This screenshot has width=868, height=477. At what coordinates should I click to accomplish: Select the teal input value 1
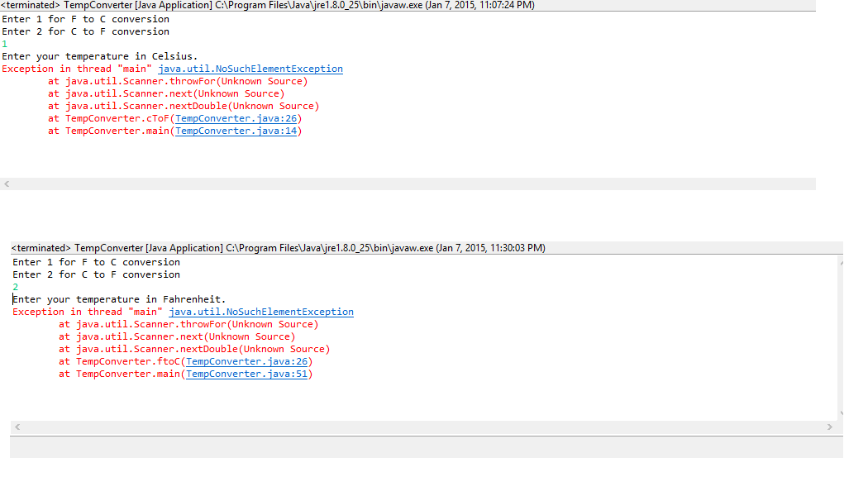click(x=7, y=44)
